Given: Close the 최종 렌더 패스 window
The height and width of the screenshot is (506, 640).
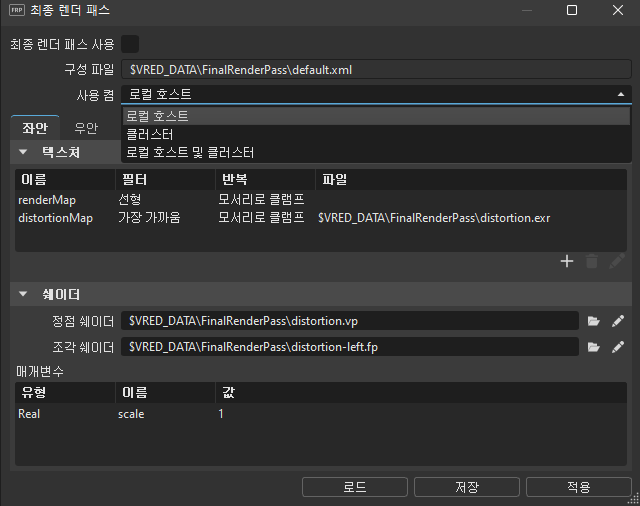Looking at the screenshot, I should (x=618, y=10).
